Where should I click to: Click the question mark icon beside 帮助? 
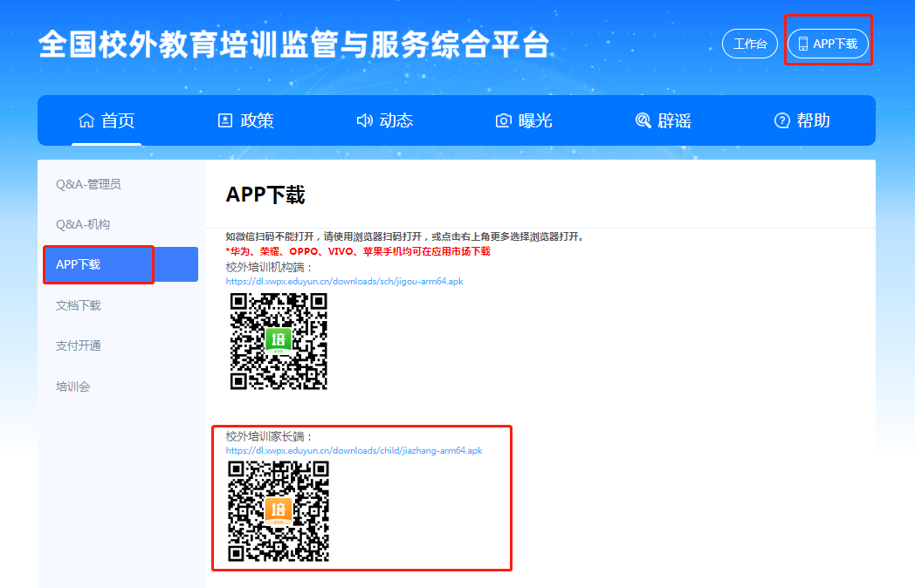pyautogui.click(x=782, y=120)
